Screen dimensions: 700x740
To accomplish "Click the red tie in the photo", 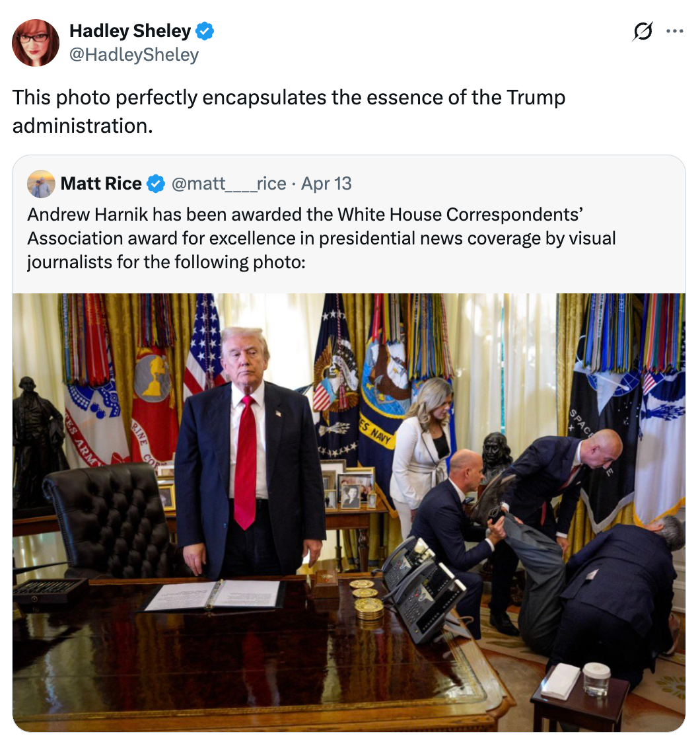I will [246, 462].
